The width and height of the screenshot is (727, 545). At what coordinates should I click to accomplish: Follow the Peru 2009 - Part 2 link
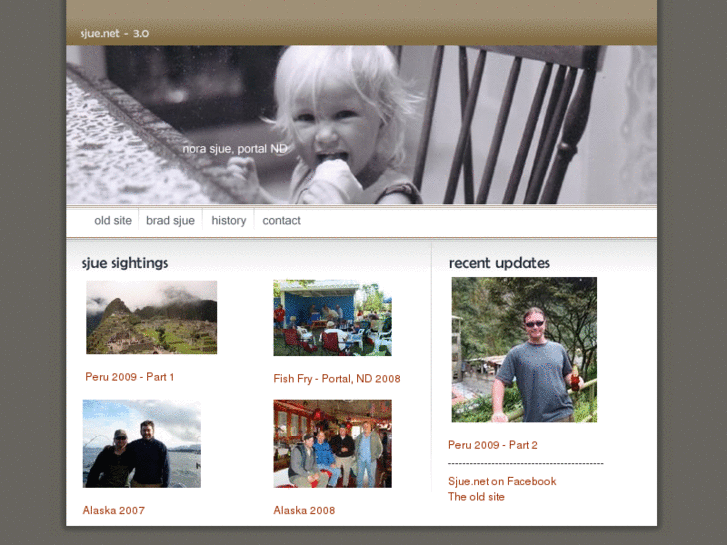(493, 445)
